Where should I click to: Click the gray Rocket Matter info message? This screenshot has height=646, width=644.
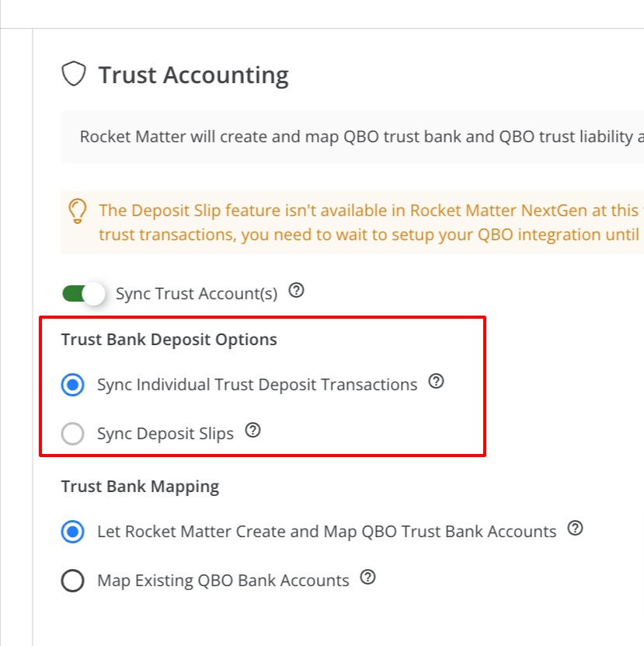(361, 137)
